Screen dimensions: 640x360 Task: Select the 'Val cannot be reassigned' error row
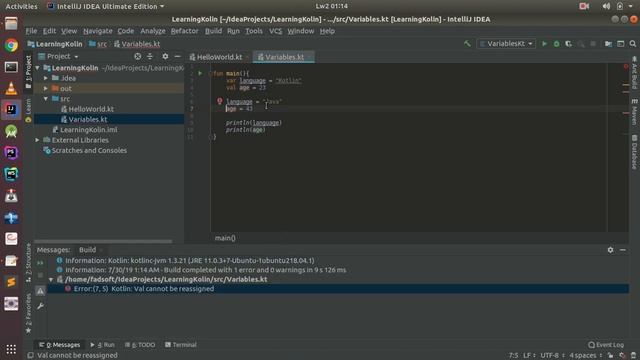(x=338, y=289)
